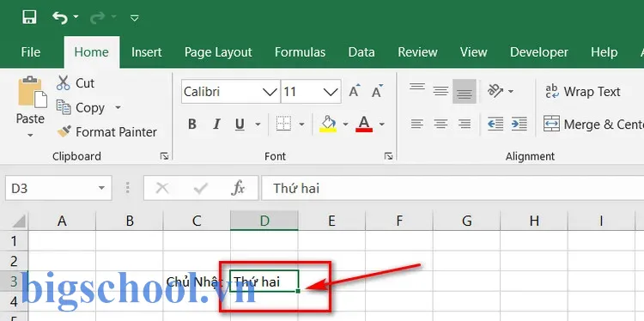The image size is (644, 321).
Task: Expand the Name Box dropdown arrow
Action: [x=101, y=189]
